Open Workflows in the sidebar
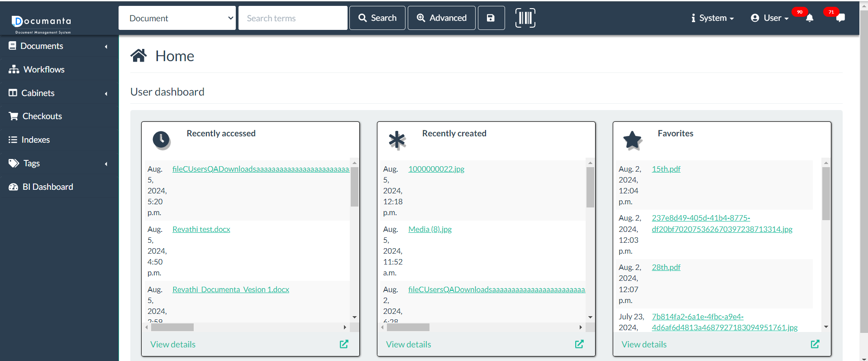Image resolution: width=868 pixels, height=361 pixels. [44, 69]
